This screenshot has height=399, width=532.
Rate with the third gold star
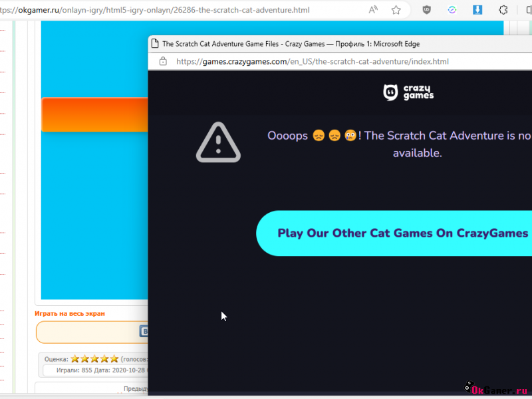[x=94, y=359]
